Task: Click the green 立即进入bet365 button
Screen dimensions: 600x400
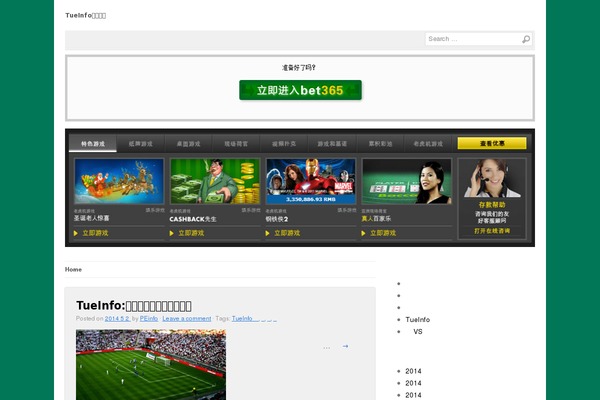Action: click(300, 90)
